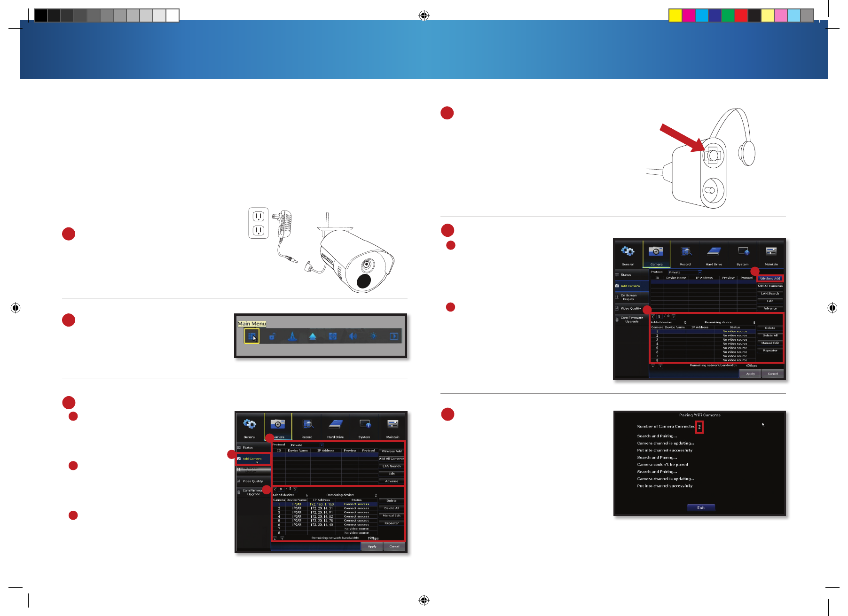The width and height of the screenshot is (848, 616).
Task: Select Add Camera sidebar item in IPCAM-list window
Action: click(x=253, y=459)
